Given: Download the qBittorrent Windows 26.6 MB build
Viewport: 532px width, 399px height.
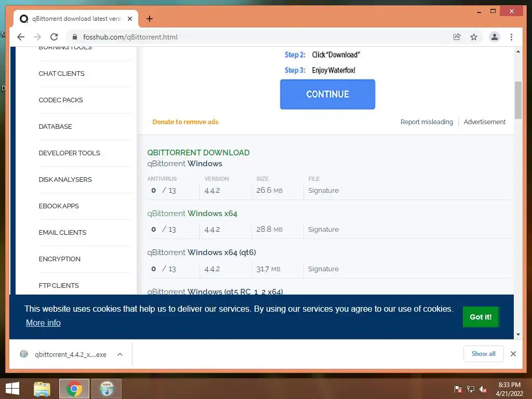Looking at the screenshot, I should pyautogui.click(x=184, y=164).
